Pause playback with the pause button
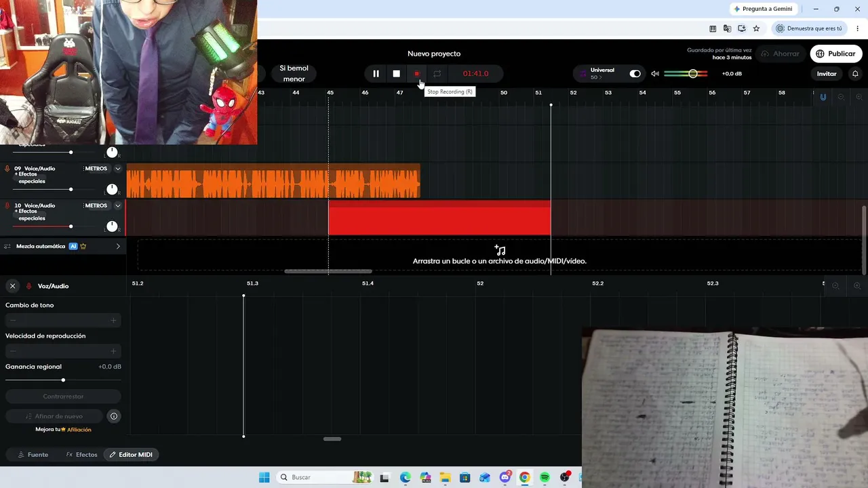868x488 pixels. (376, 74)
